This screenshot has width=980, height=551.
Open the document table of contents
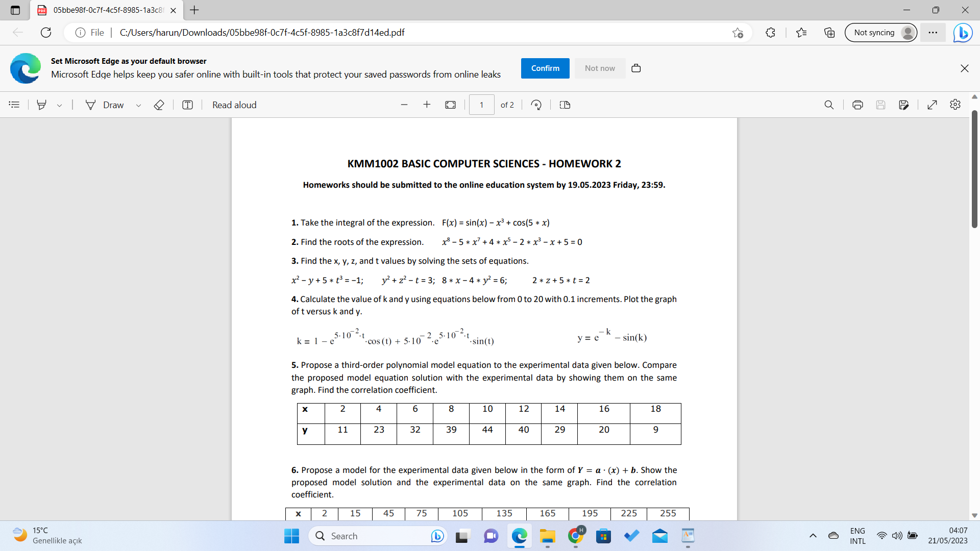pos(14,105)
